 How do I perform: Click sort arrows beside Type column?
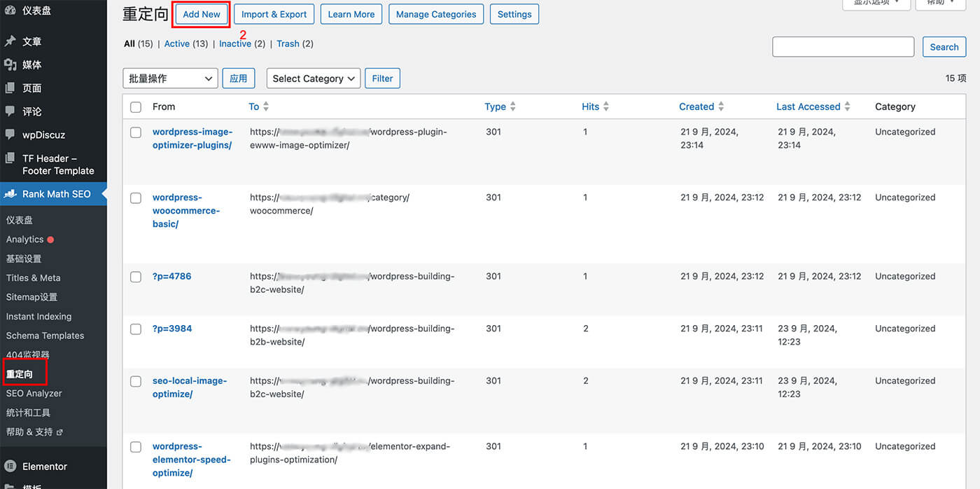point(513,106)
